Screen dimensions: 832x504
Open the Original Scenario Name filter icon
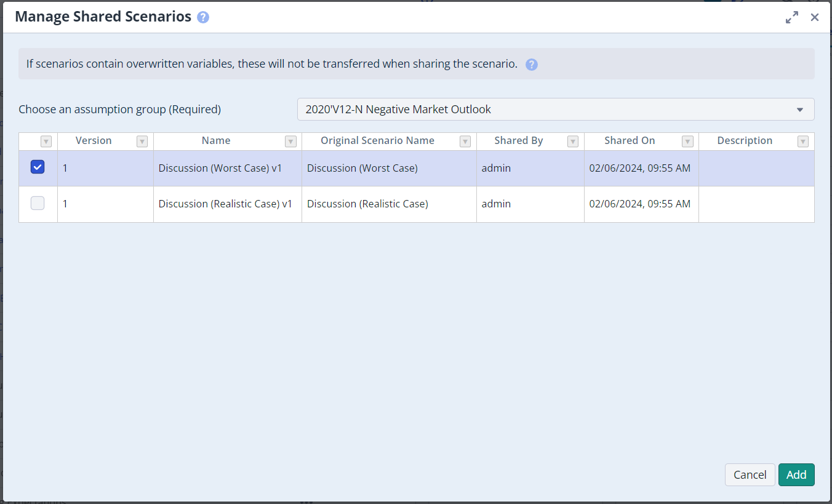coord(465,142)
